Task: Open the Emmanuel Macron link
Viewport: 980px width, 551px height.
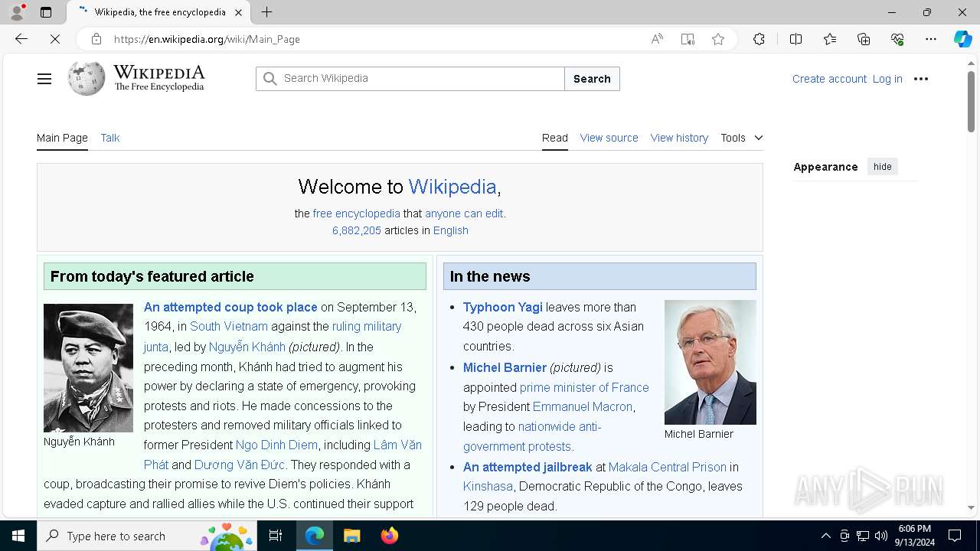Action: point(583,406)
